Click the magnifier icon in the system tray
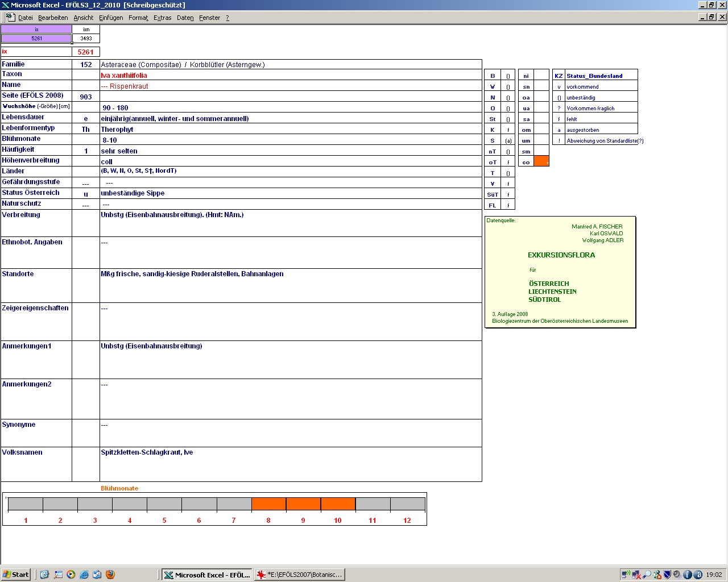The image size is (728, 582). click(647, 575)
